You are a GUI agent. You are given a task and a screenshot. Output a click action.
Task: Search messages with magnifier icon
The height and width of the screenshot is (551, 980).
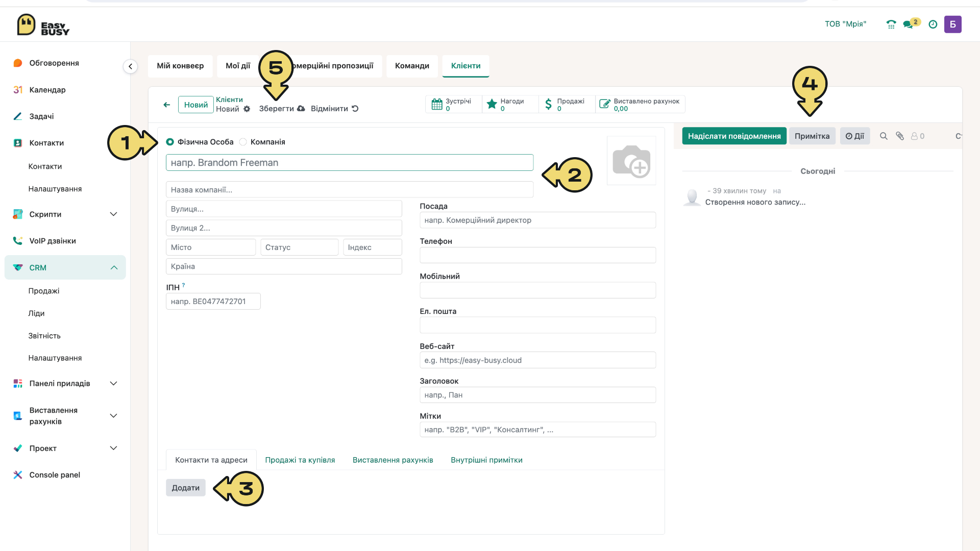point(884,136)
